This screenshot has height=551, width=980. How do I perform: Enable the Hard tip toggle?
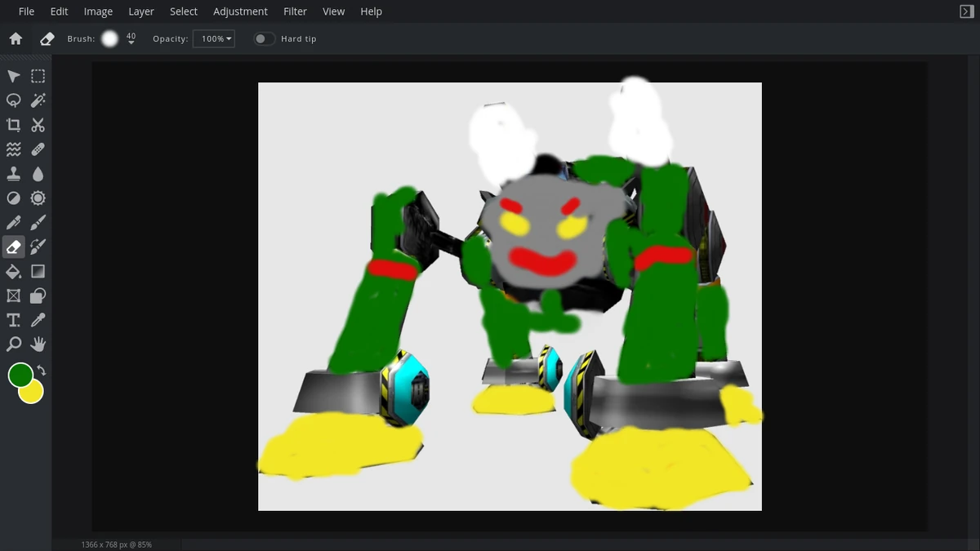pyautogui.click(x=263, y=38)
